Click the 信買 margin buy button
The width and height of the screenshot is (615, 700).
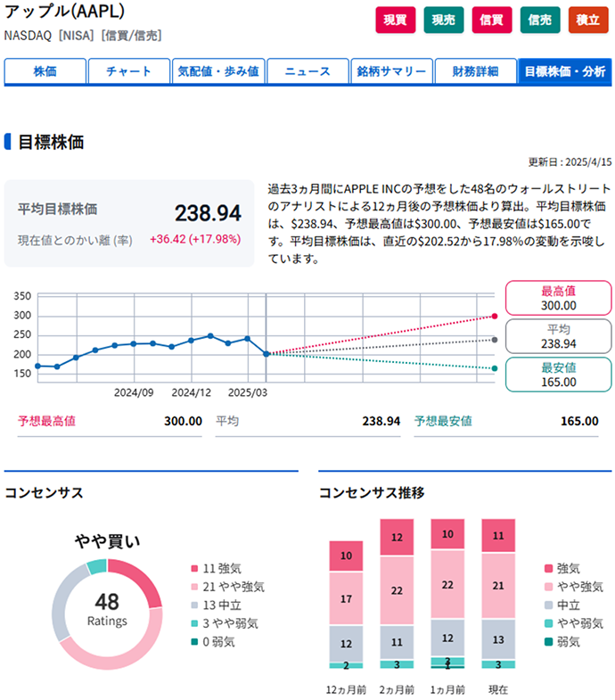[491, 21]
